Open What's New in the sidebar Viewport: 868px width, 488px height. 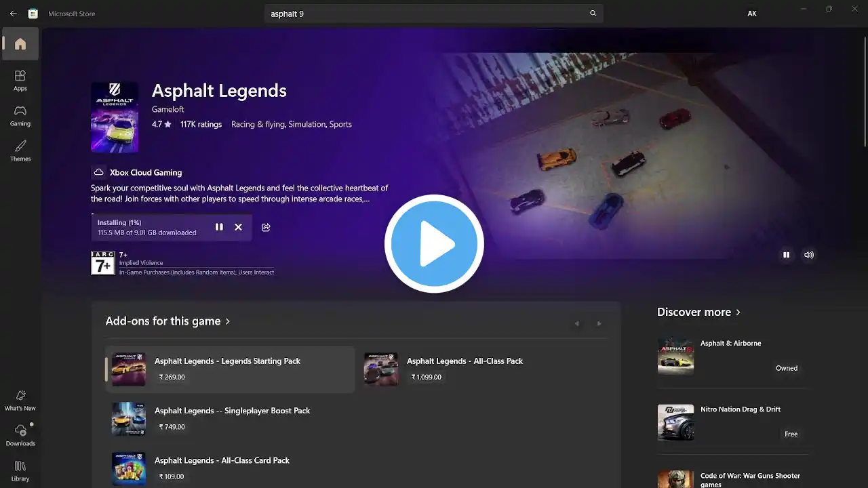click(20, 400)
